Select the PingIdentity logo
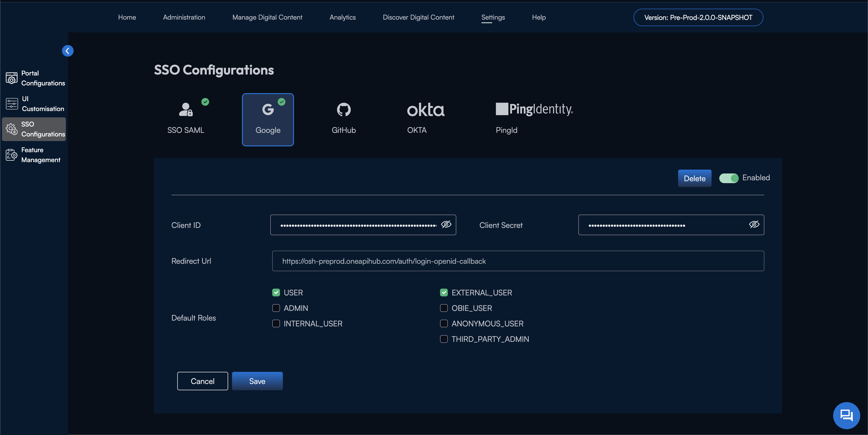Image resolution: width=868 pixels, height=435 pixels. click(x=534, y=109)
